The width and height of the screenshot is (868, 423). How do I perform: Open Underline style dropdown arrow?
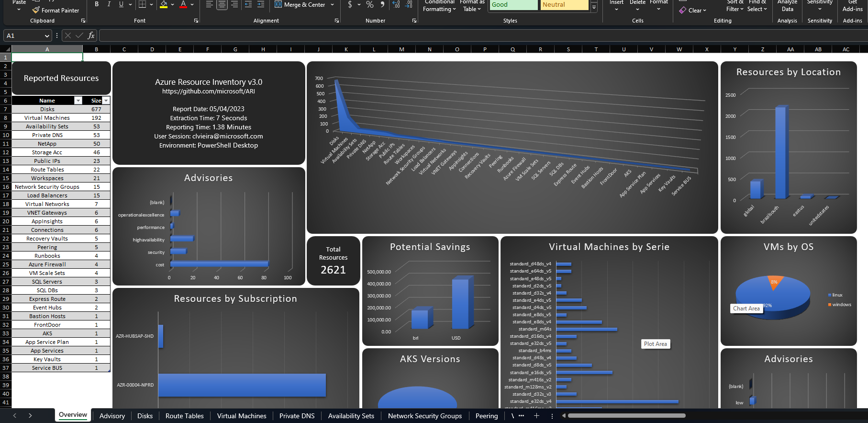(x=130, y=4)
